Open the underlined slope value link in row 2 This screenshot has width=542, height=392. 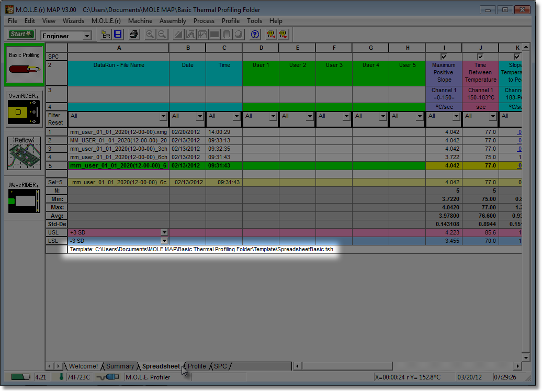pos(519,140)
